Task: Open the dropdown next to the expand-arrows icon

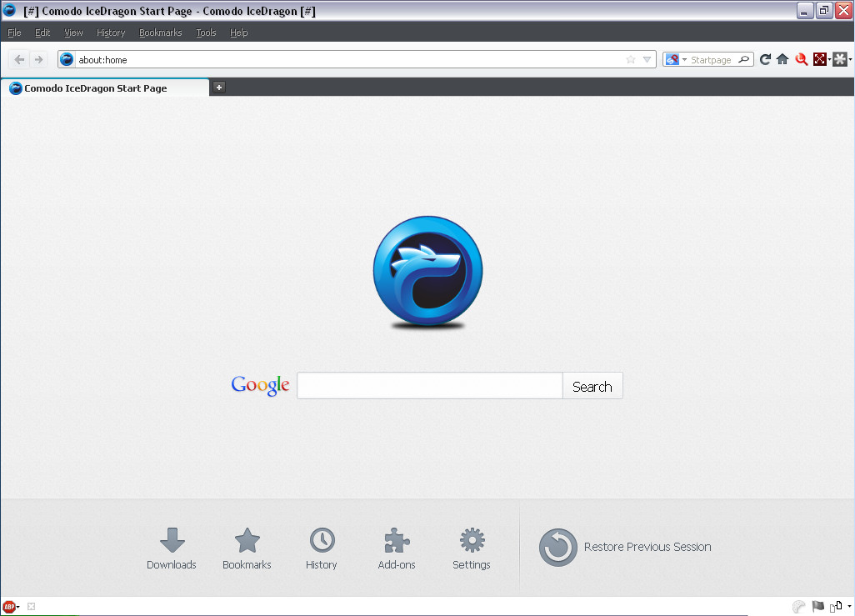Action: click(829, 59)
